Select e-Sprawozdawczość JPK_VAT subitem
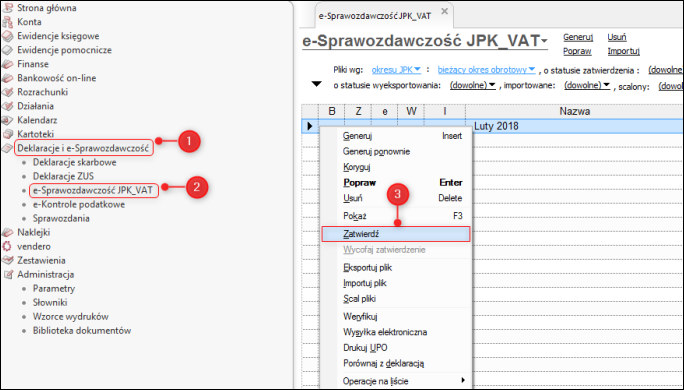Image resolution: width=684 pixels, height=390 pixels. tap(93, 190)
